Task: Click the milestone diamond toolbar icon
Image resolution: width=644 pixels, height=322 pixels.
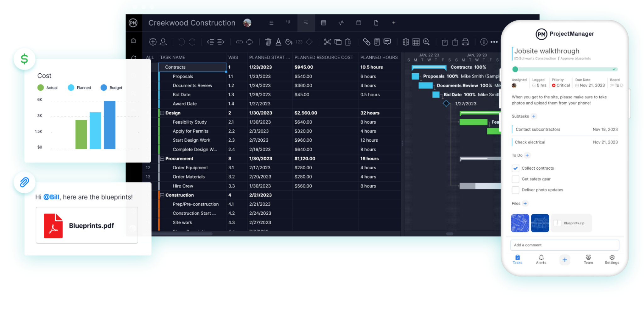Action: pyautogui.click(x=309, y=42)
